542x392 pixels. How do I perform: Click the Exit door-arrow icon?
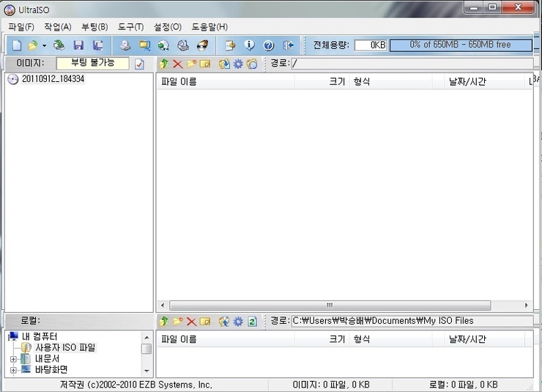point(288,45)
